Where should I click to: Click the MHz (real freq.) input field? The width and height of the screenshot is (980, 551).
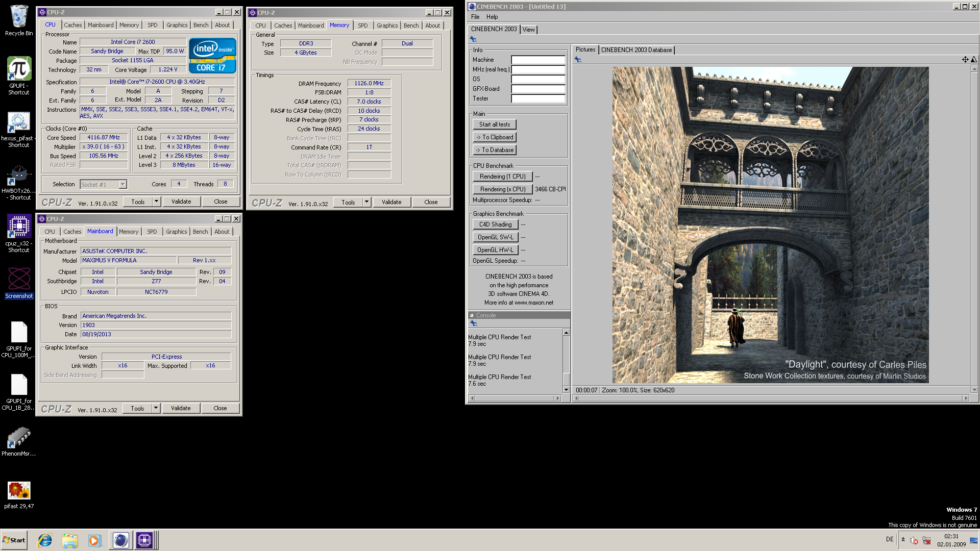(538, 69)
